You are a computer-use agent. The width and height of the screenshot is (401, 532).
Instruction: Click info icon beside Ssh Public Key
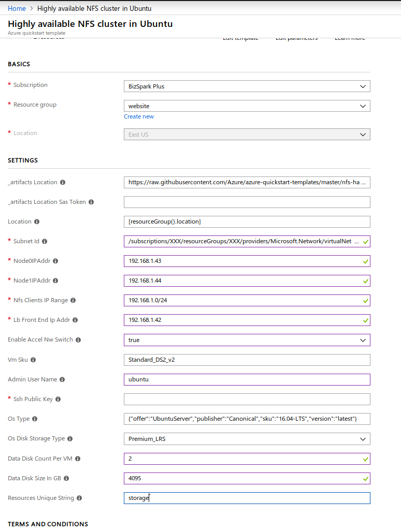coord(58,400)
